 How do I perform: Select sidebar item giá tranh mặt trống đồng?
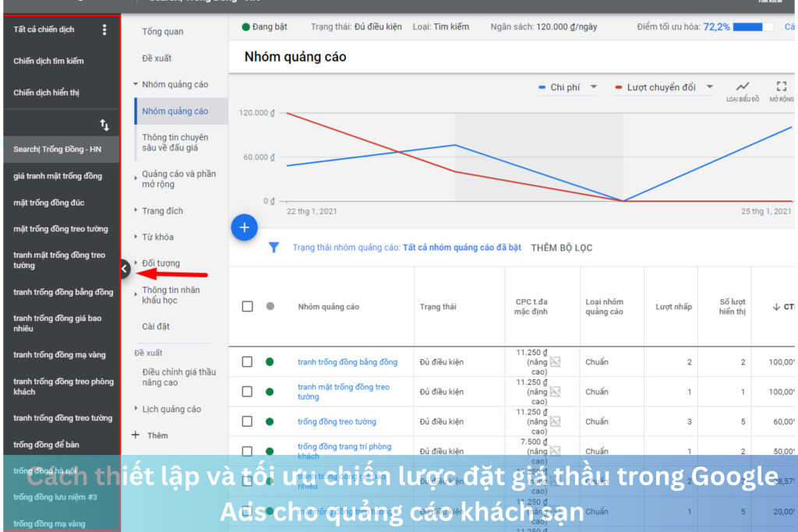tap(58, 176)
